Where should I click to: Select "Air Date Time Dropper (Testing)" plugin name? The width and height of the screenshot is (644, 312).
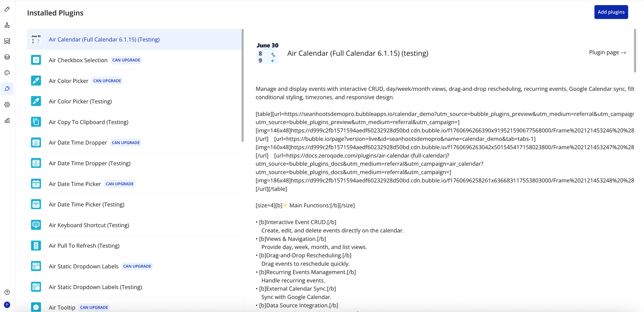tap(90, 163)
